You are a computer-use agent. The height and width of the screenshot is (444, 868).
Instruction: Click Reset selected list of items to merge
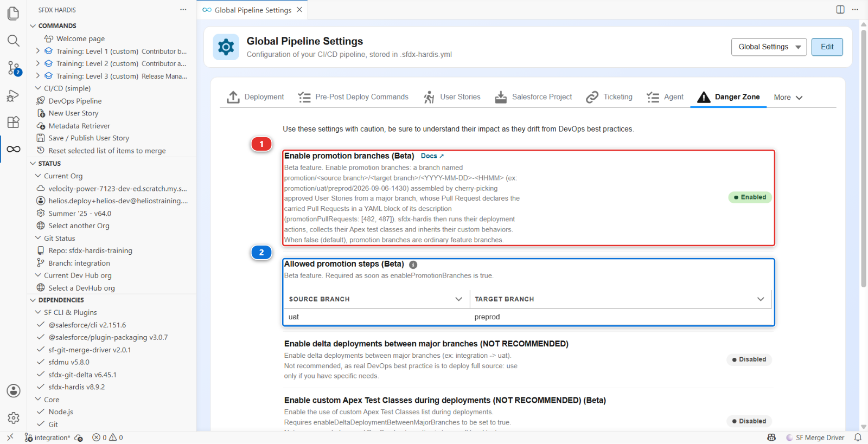(x=107, y=151)
